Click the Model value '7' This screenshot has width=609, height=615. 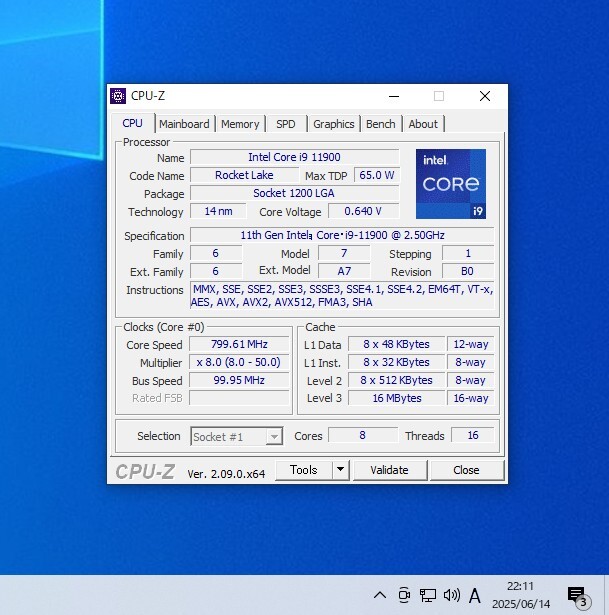point(344,253)
